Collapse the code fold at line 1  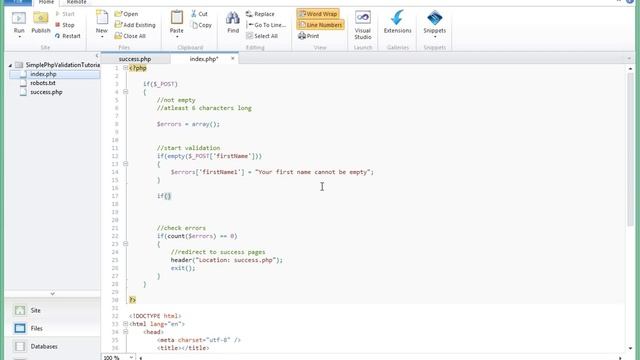click(125, 68)
